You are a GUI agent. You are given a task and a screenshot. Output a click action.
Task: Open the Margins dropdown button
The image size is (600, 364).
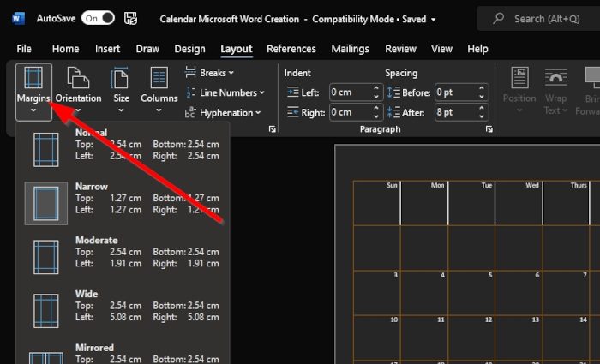(x=33, y=92)
